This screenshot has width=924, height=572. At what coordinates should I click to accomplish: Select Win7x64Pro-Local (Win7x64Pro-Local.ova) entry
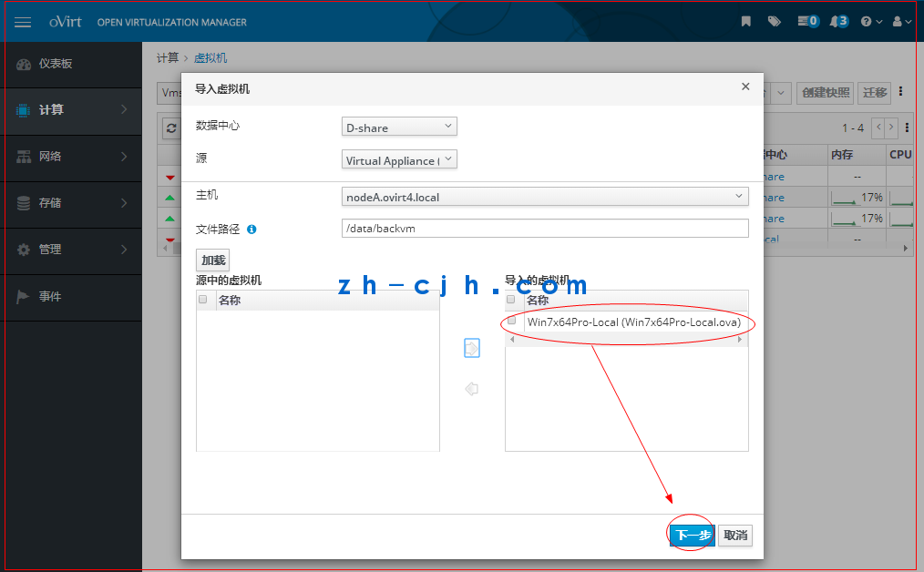coord(634,322)
